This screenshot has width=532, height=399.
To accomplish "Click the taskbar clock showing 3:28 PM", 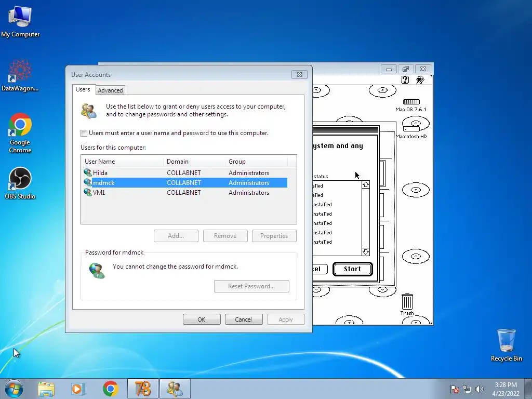I will tap(506, 389).
